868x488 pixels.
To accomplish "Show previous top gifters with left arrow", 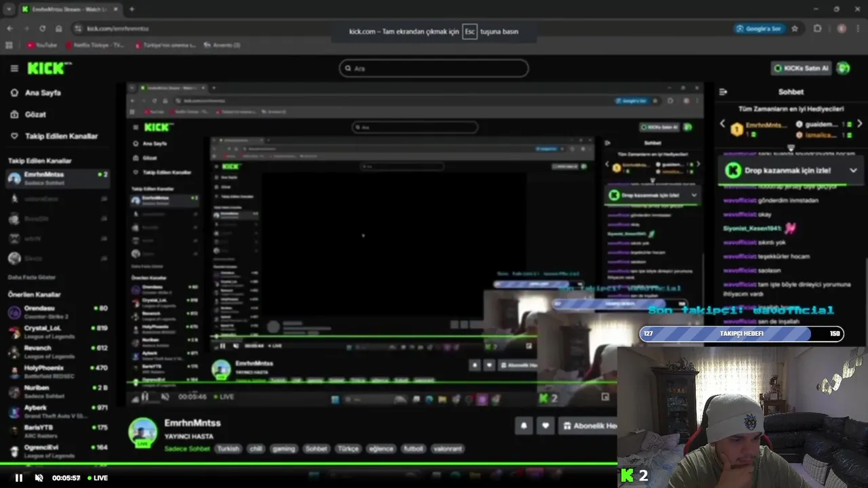I will 722,124.
